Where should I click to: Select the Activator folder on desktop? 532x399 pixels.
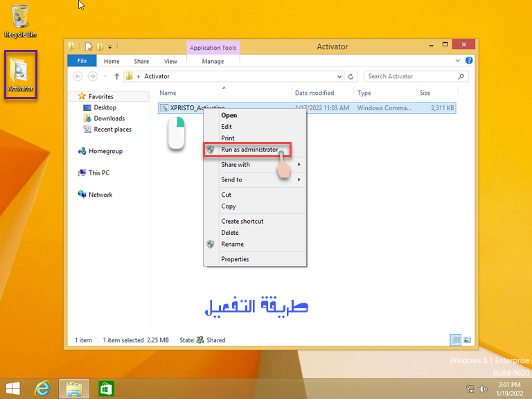(x=20, y=74)
